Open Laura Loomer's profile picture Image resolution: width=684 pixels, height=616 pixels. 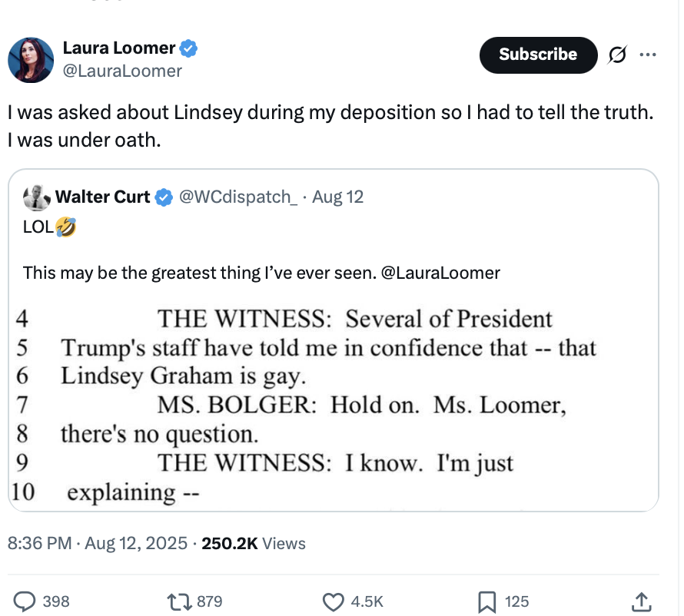tap(32, 59)
